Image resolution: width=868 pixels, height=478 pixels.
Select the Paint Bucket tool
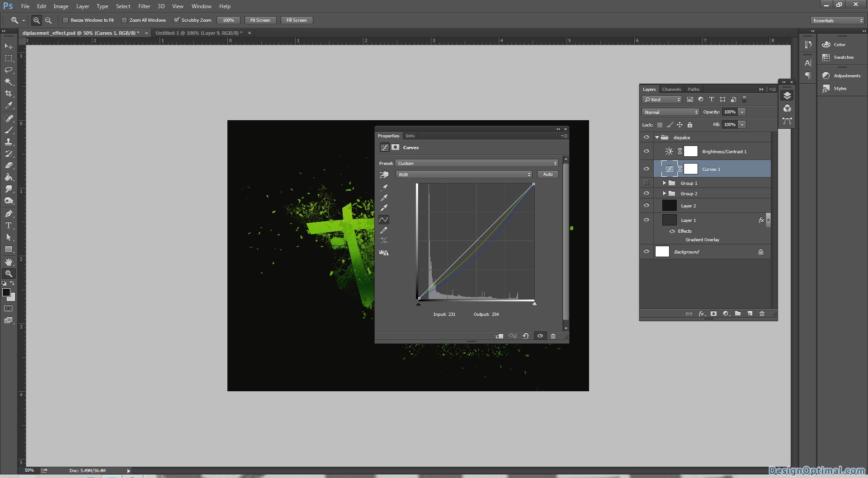[x=9, y=177]
